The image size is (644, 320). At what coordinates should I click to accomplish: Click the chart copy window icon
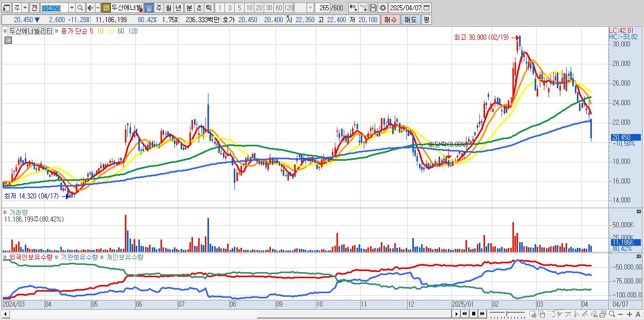(x=603, y=314)
